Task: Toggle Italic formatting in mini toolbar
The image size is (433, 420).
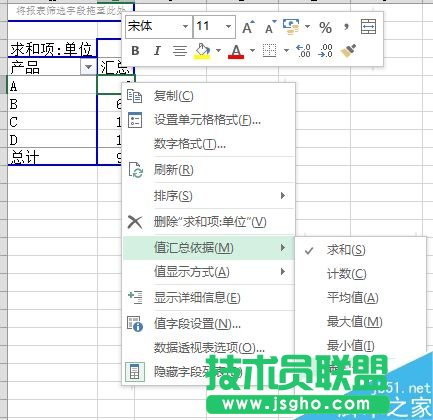Action: [x=157, y=51]
